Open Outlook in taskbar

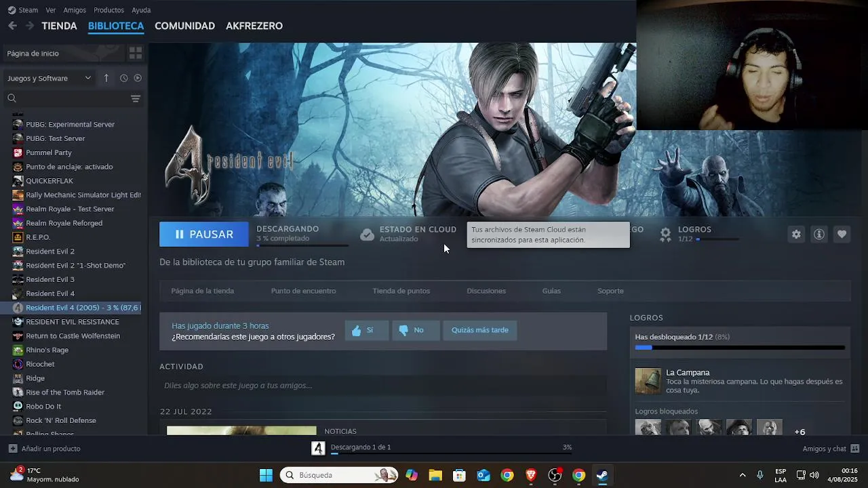pos(484,475)
